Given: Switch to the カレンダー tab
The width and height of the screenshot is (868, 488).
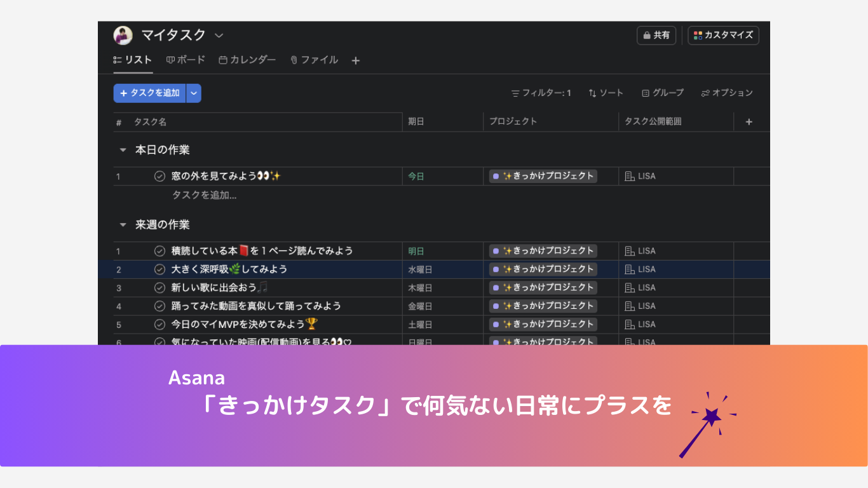Looking at the screenshot, I should click(x=247, y=60).
